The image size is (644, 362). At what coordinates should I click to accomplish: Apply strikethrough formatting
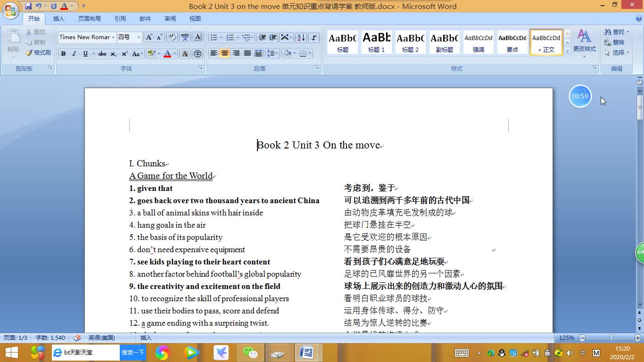click(x=102, y=54)
